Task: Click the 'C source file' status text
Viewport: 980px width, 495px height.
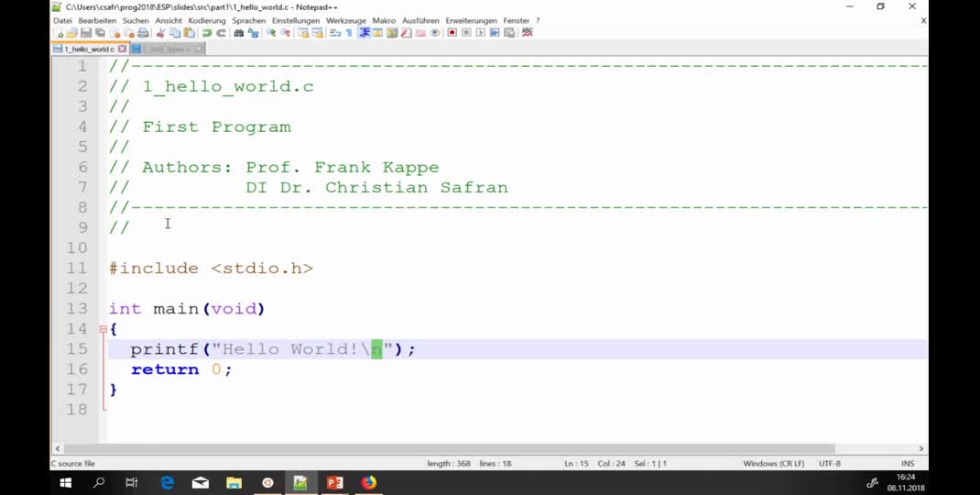Action: click(72, 464)
